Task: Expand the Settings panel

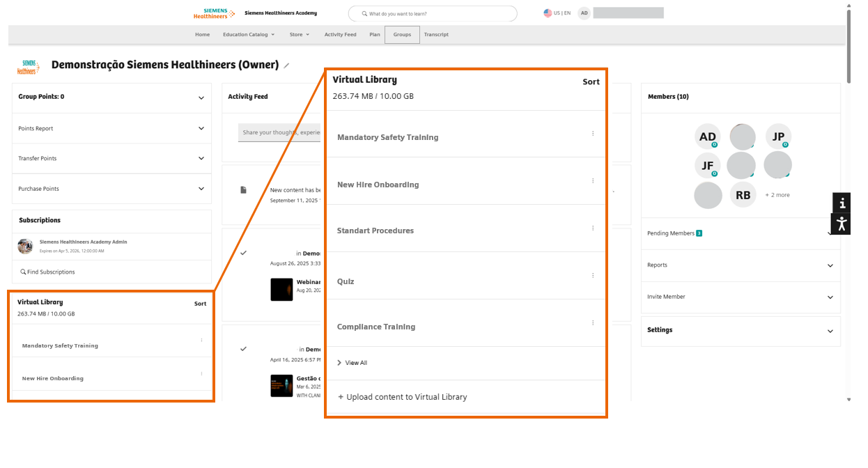Action: (830, 331)
